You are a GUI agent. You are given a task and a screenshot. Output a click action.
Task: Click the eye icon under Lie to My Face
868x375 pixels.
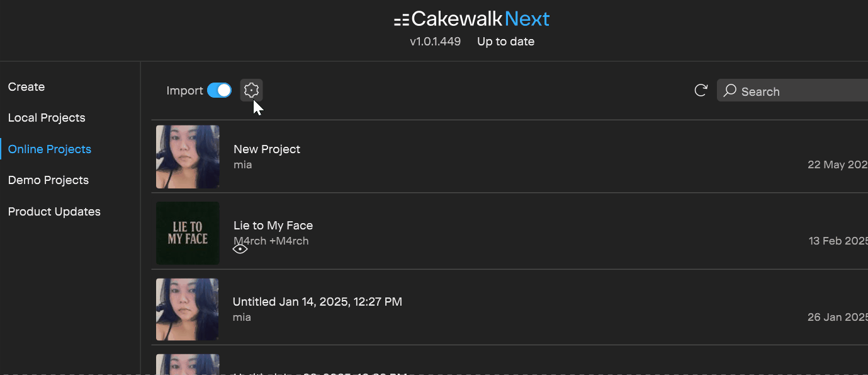pos(240,250)
